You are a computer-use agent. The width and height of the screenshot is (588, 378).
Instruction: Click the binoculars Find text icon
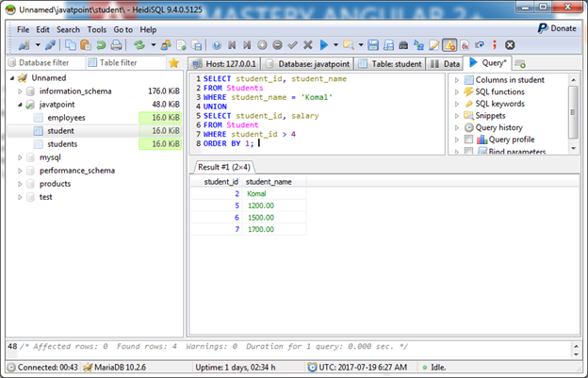[403, 45]
